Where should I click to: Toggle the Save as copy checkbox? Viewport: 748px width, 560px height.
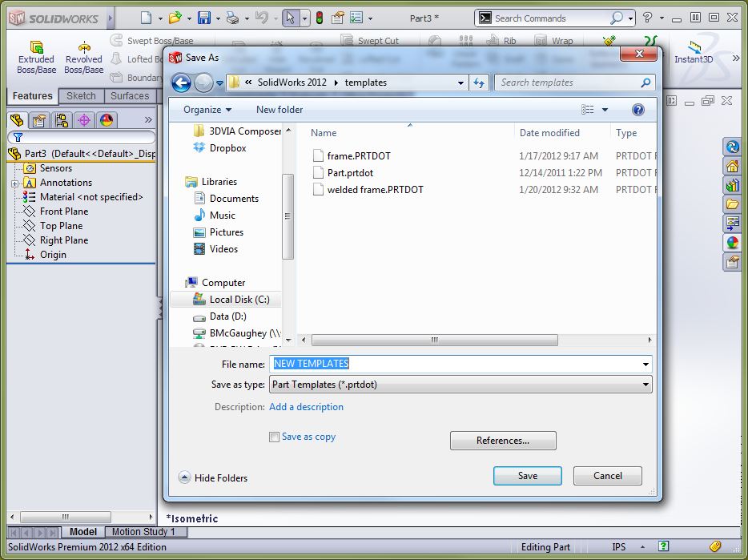click(x=275, y=437)
